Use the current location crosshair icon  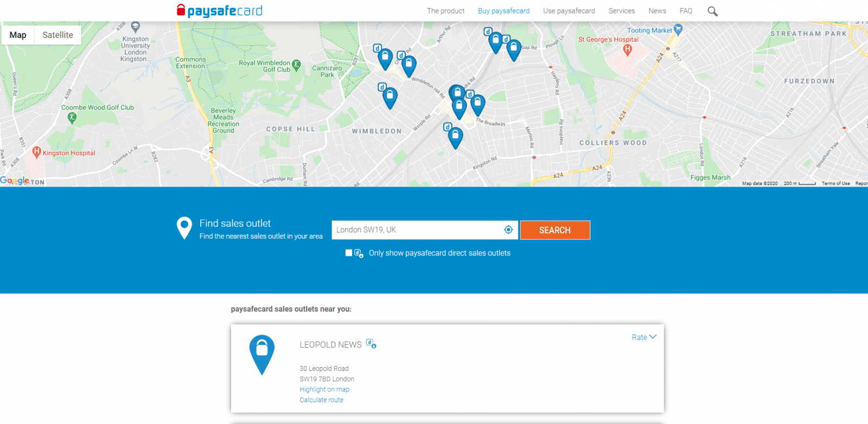pos(508,230)
